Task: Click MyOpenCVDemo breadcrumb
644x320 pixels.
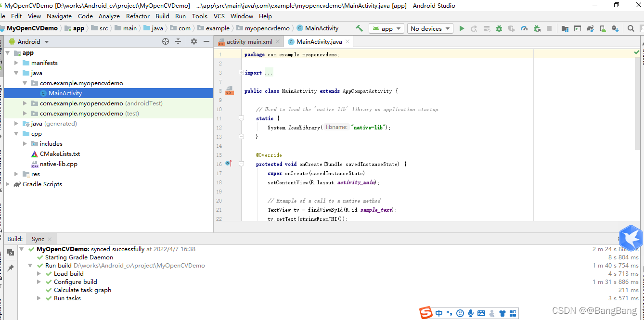Action: tap(32, 28)
